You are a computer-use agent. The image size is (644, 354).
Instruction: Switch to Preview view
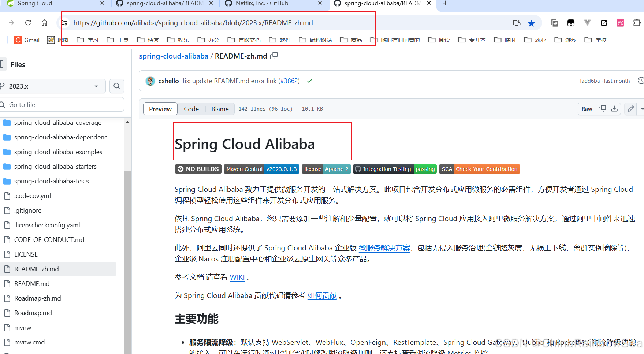tap(160, 109)
